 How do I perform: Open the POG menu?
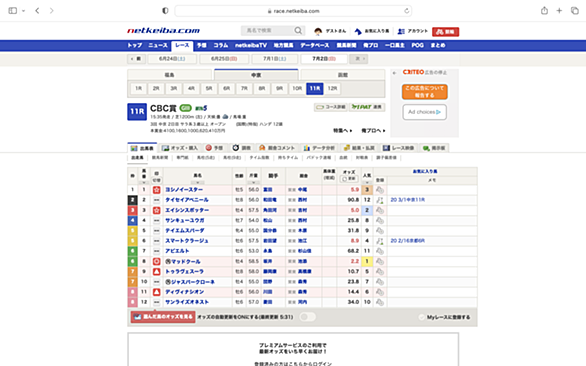pyautogui.click(x=417, y=45)
